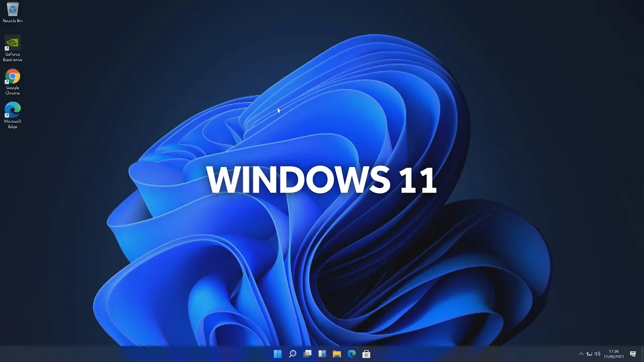
Task: Open the Widgets panel from taskbar
Action: [x=322, y=354]
